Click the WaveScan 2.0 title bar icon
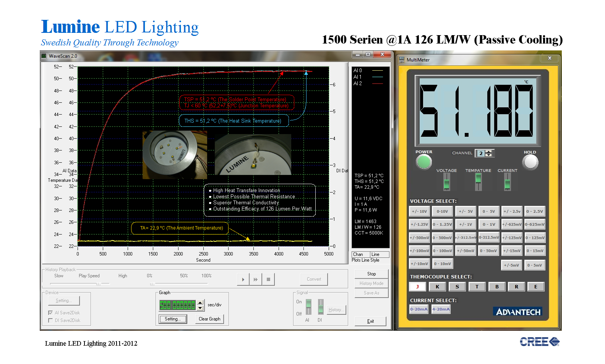Viewport: 605px width, 364px height. [x=44, y=56]
